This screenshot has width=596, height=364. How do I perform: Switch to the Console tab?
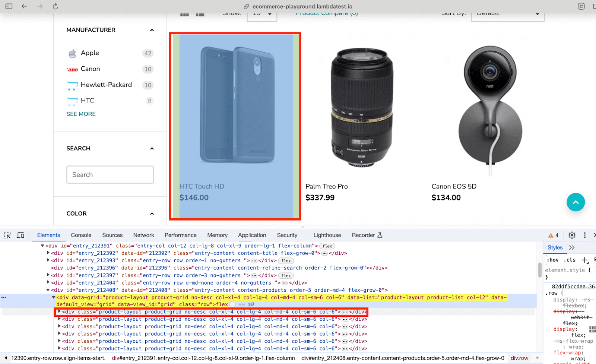[x=81, y=235]
